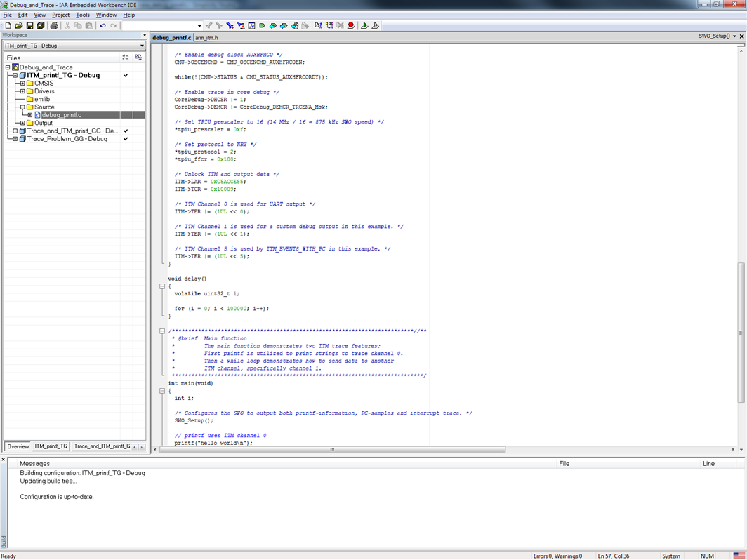
Task: Start Download and Debug with green arrow
Action: 364,26
